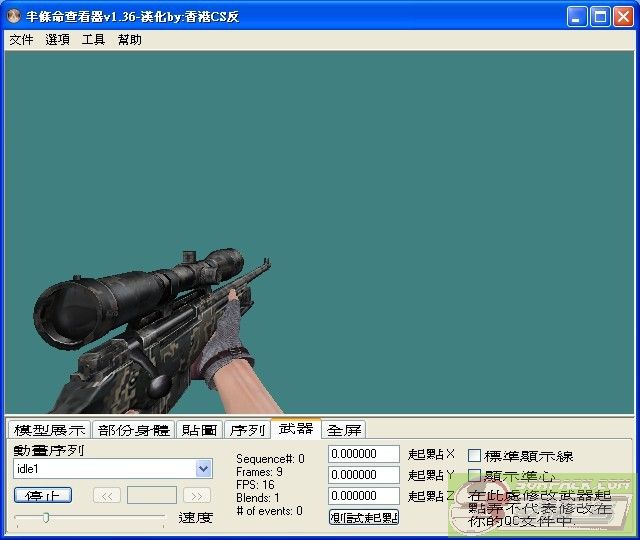Enable the 標準顯示線 checkbox

coord(475,456)
